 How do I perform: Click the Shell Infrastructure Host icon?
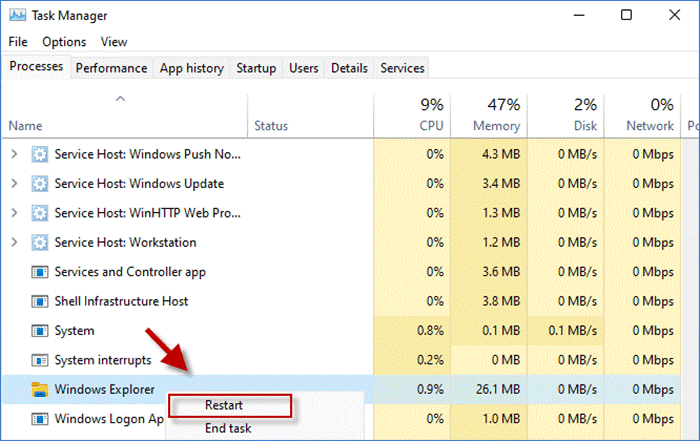pos(40,301)
